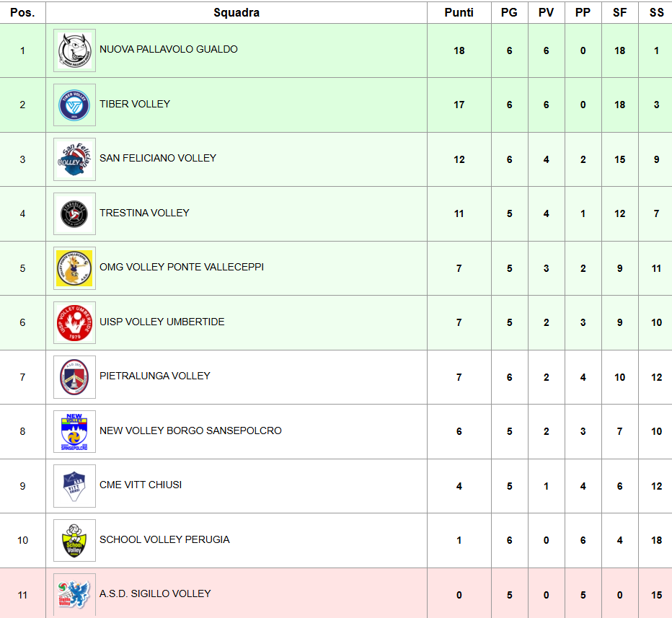Screen dimensions: 672x618
Task: Select the PIETRALUNGA VOLLEY team name
Action: tap(155, 376)
